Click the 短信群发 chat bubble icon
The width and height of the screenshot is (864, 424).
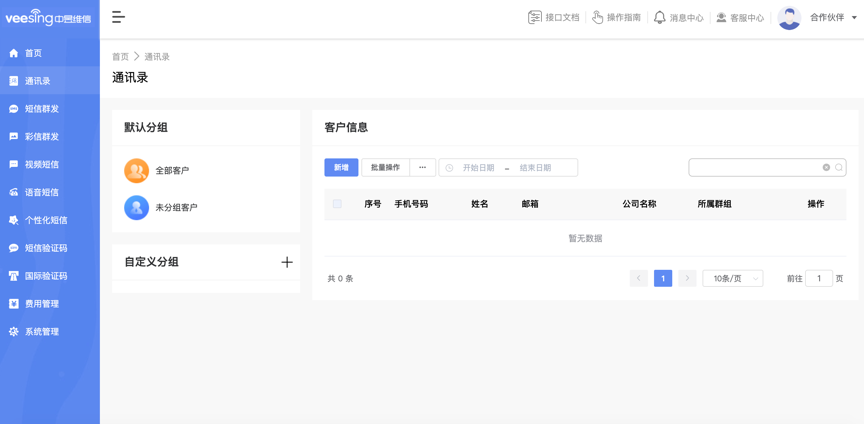click(x=14, y=109)
